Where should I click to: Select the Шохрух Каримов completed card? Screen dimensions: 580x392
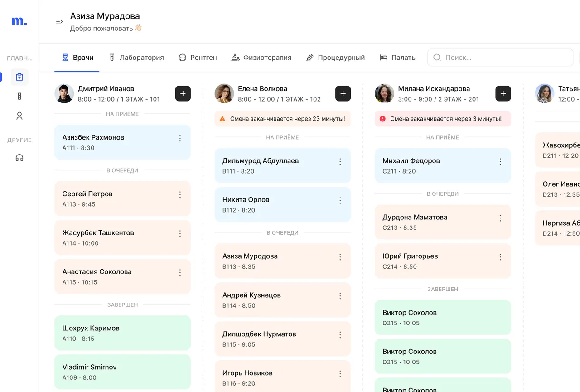click(x=122, y=333)
